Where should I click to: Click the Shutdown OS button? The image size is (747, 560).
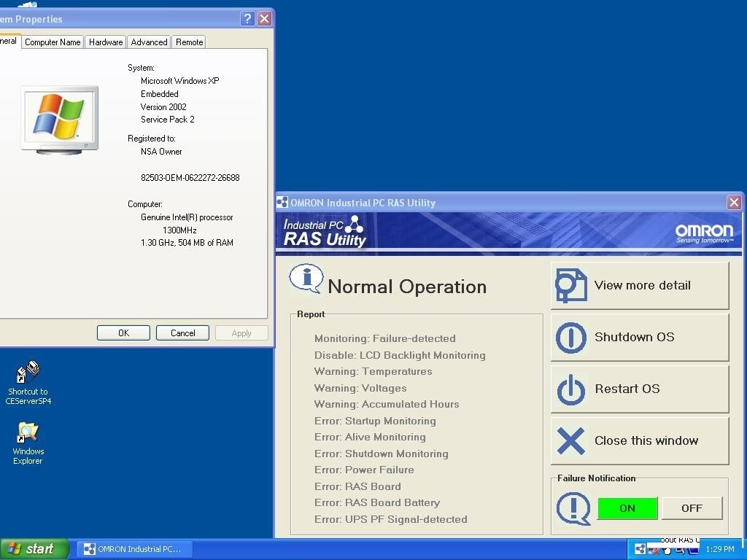click(x=640, y=337)
